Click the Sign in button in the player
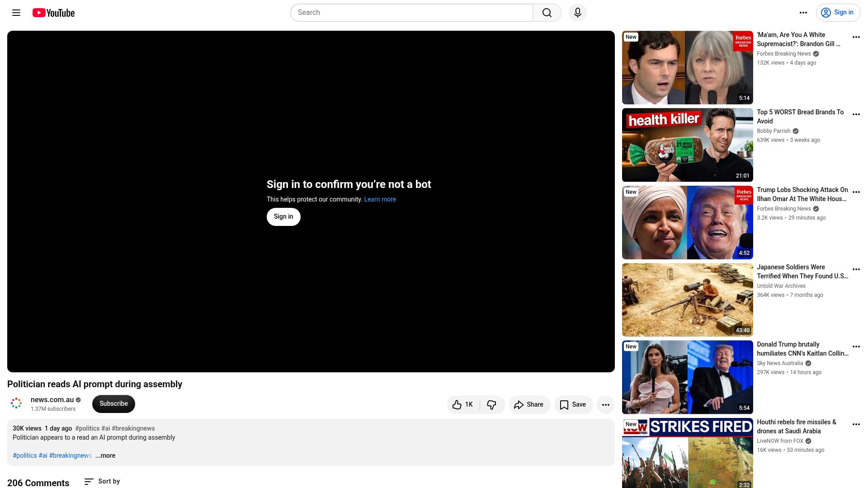Viewport: 868px width, 488px height. click(283, 217)
